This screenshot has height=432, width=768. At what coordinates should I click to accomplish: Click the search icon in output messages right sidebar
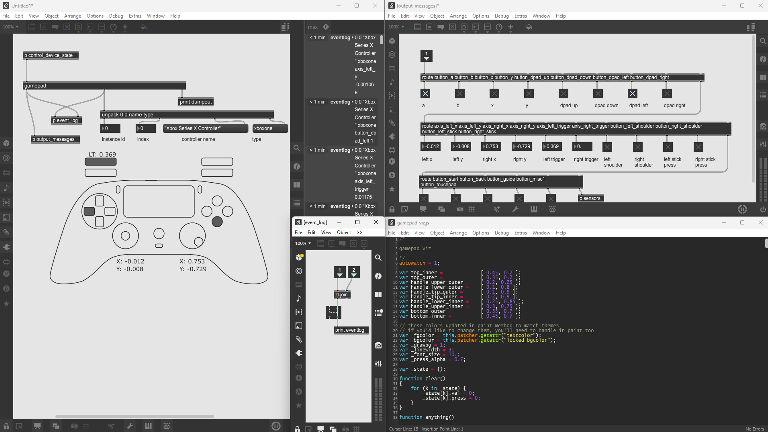pos(763,41)
